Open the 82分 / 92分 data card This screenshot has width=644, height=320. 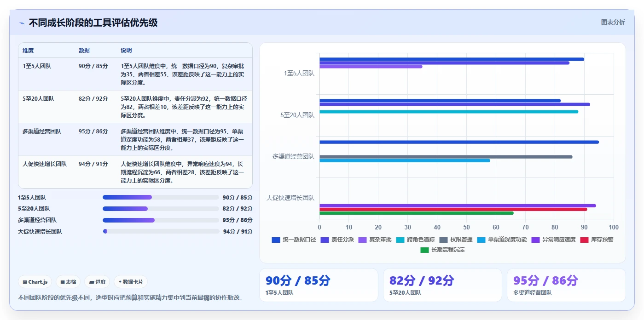(x=442, y=285)
